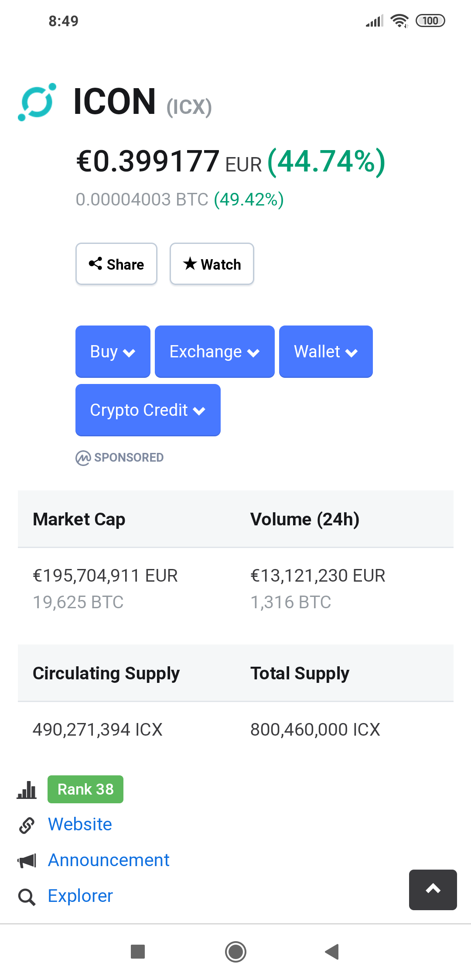Expand the Buy dropdown
This screenshot has height=980, width=471.
[113, 352]
